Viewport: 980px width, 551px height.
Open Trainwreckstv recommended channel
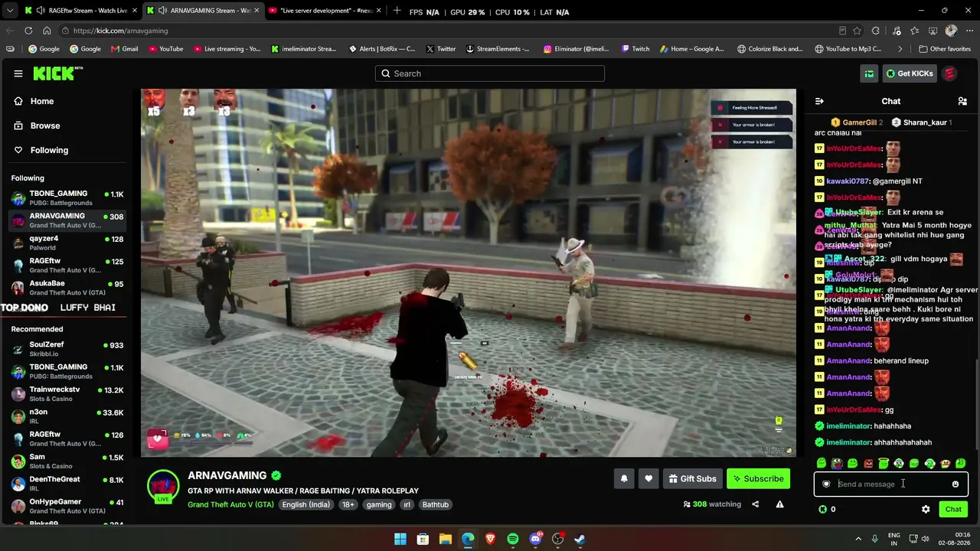pyautogui.click(x=67, y=394)
